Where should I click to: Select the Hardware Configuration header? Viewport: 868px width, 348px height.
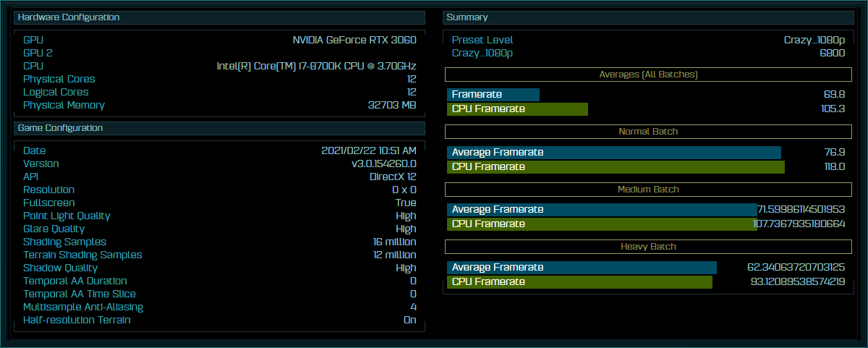[x=219, y=17]
